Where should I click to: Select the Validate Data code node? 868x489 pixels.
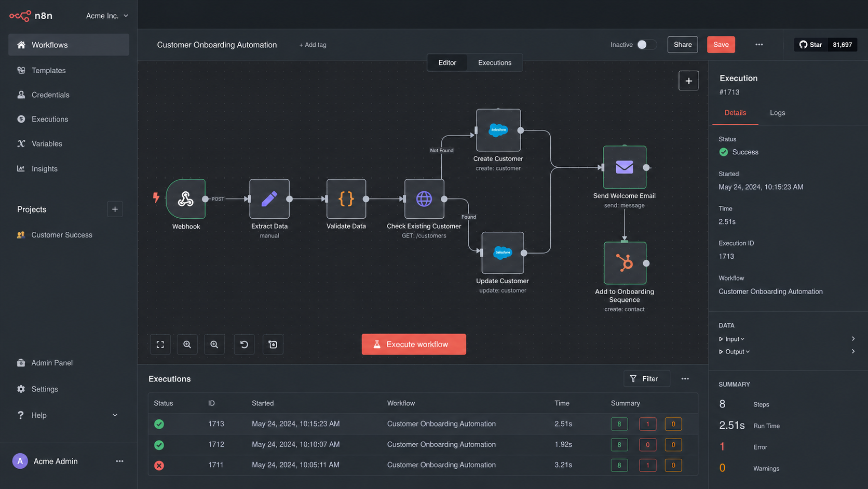click(346, 199)
